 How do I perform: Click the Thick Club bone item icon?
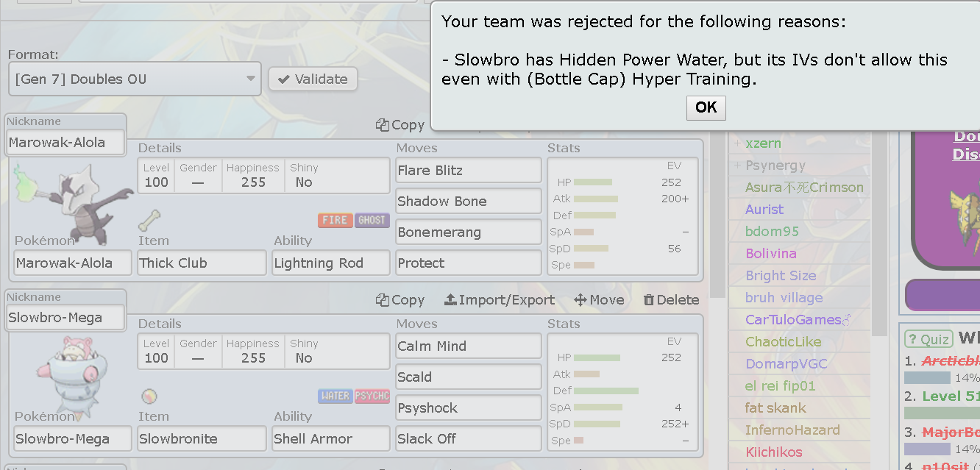[x=149, y=220]
